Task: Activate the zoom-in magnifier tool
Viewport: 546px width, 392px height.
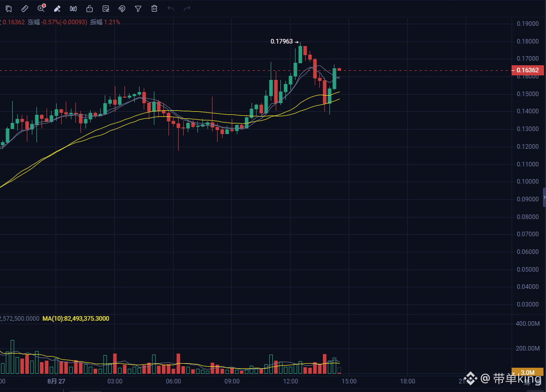Action: pyautogui.click(x=41, y=9)
